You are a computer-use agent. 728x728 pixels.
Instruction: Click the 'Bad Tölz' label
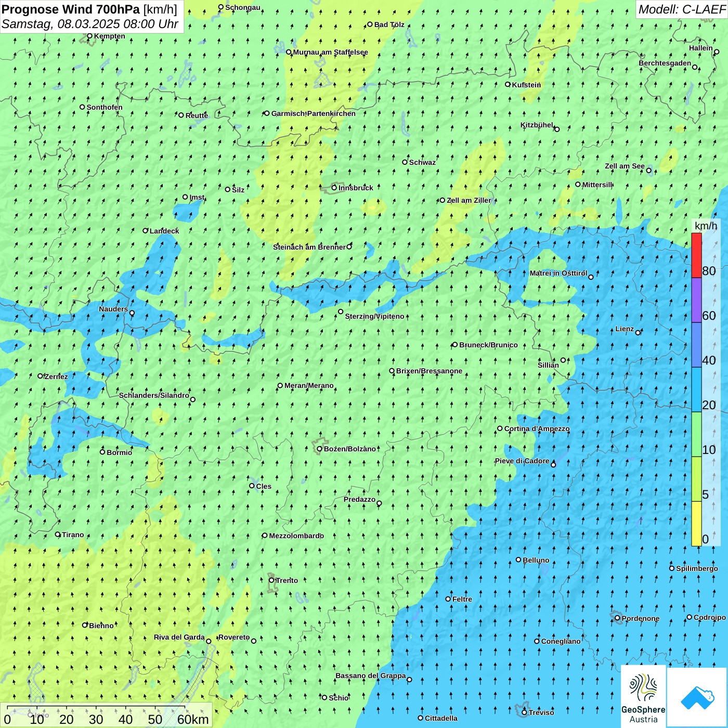(x=389, y=24)
